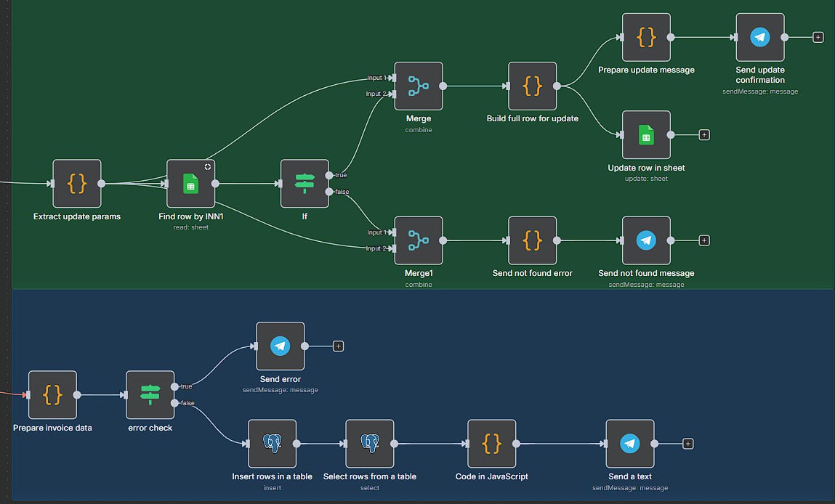Open the Prepare update message node
Image resolution: width=835 pixels, height=504 pixels.
point(647,37)
